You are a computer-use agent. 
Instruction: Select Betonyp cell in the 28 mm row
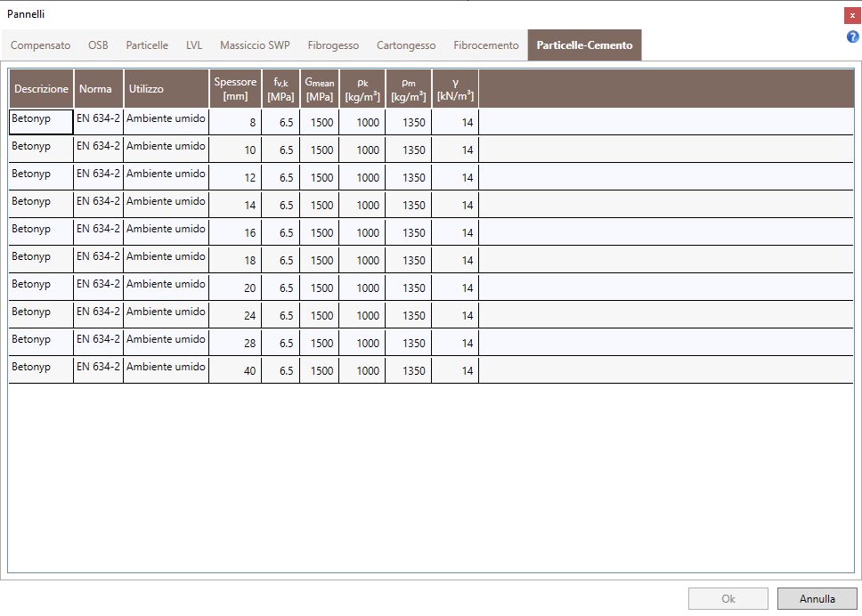(x=41, y=343)
